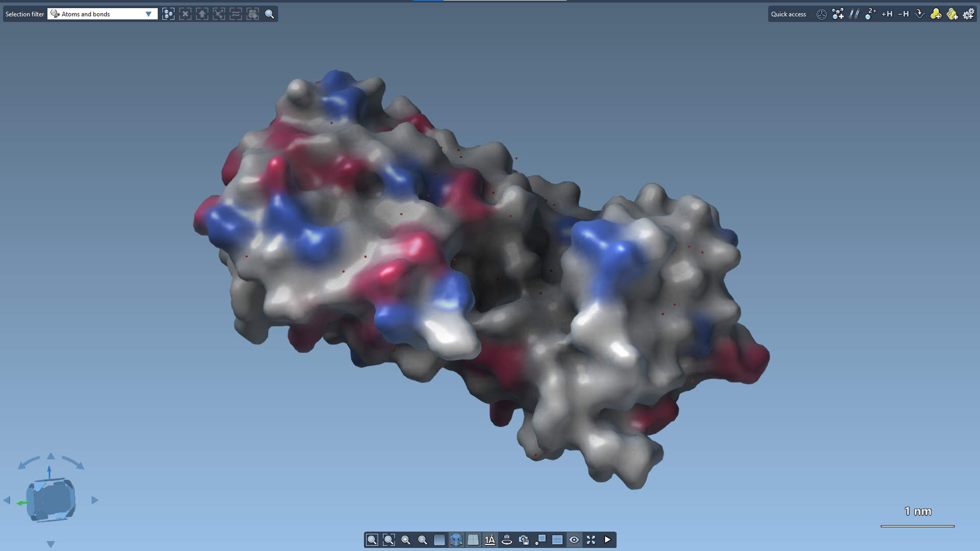This screenshot has height=551, width=980.
Task: Zoom out with the minus magnifier
Action: click(423, 540)
